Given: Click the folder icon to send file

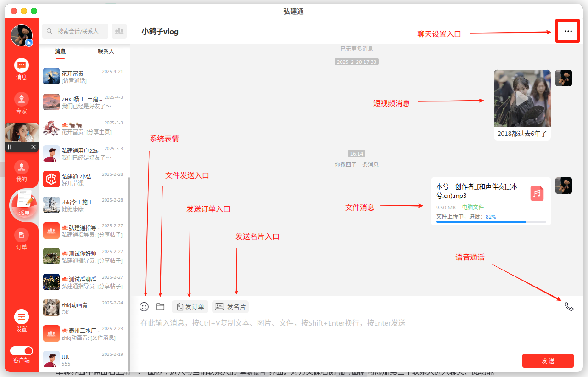Looking at the screenshot, I should pyautogui.click(x=160, y=307).
